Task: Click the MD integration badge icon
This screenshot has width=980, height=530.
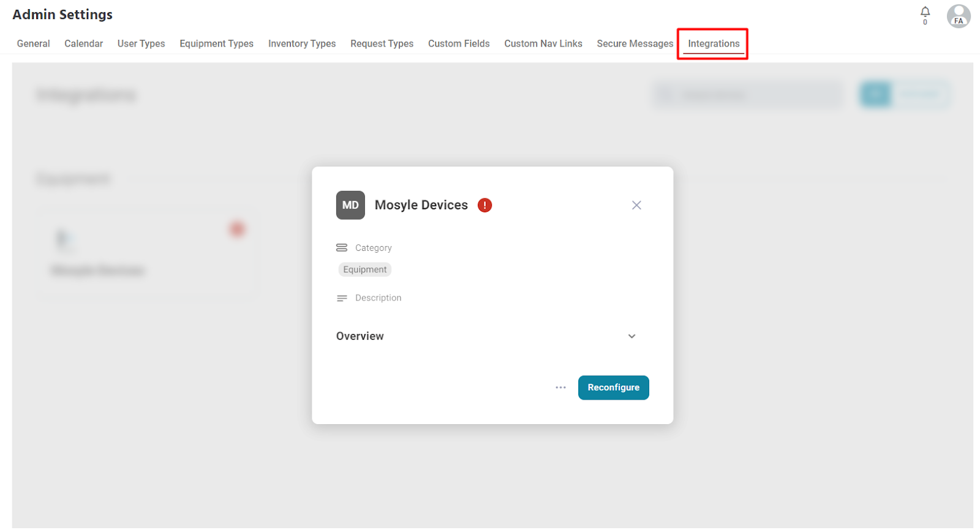Action: click(350, 205)
